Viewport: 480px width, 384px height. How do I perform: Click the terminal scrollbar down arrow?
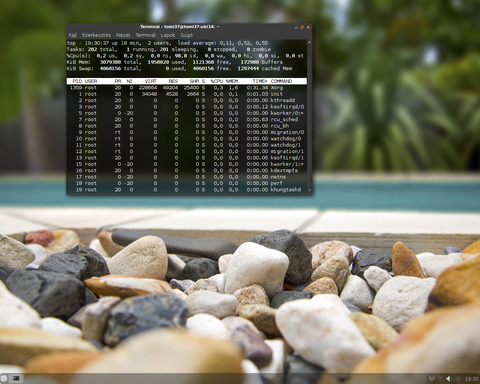click(x=310, y=190)
